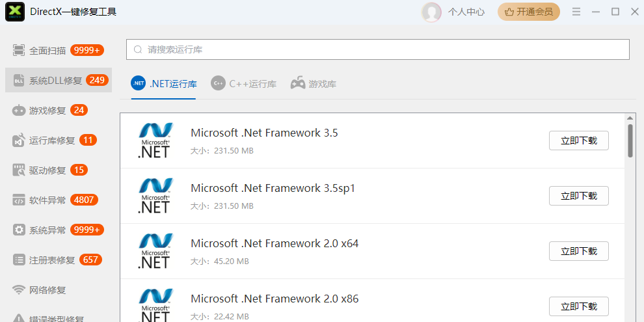Click the system exception gear icon

pyautogui.click(x=18, y=230)
